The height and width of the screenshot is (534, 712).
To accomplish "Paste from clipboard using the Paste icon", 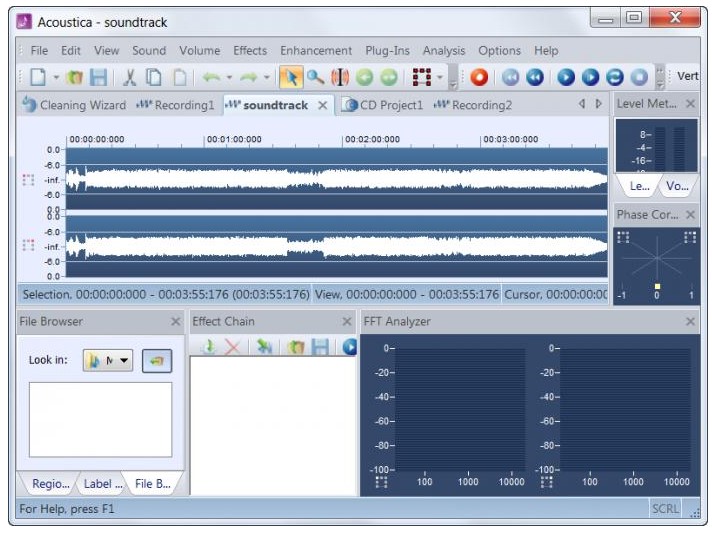I will [180, 77].
